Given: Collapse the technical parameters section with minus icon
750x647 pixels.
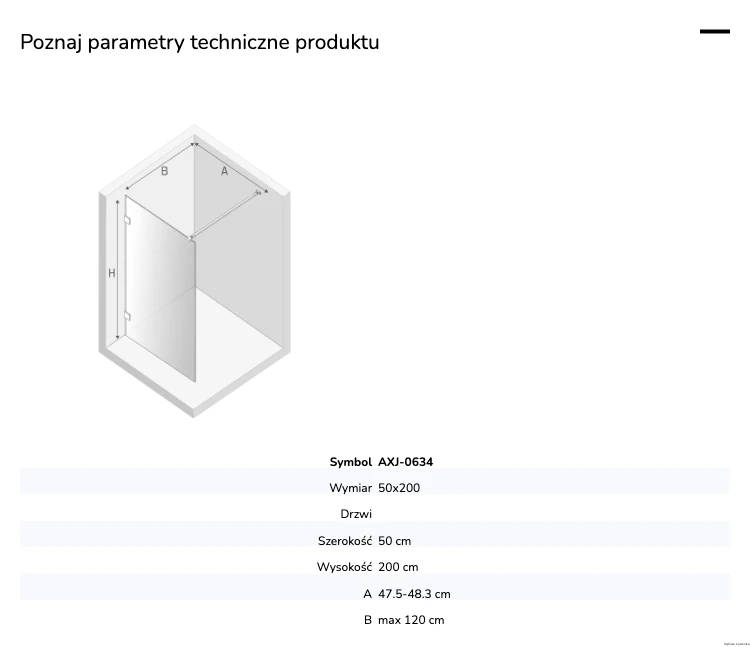Looking at the screenshot, I should [715, 32].
